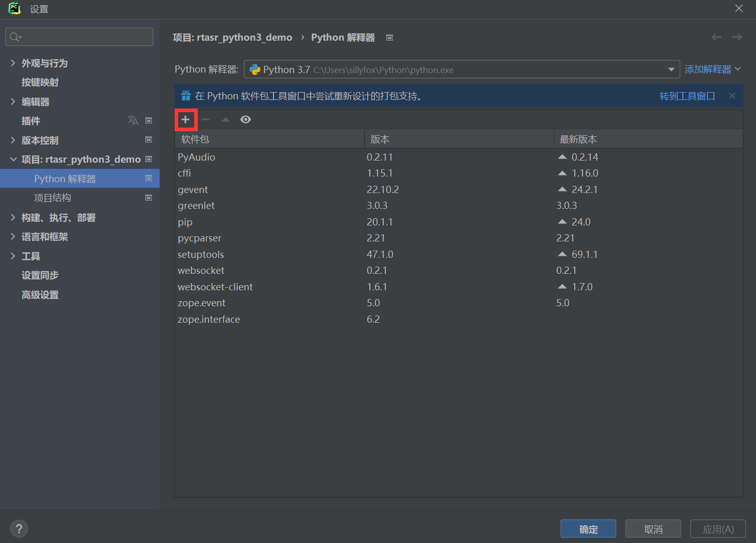Viewport: 756px width, 543px height.
Task: Click the 应用(A) button
Action: coord(718,529)
